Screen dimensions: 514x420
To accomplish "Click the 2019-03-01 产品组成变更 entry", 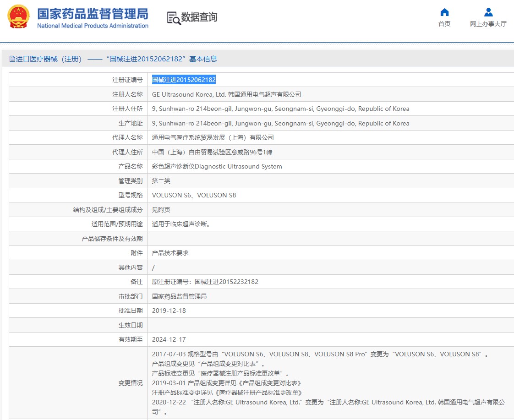I will (226, 383).
